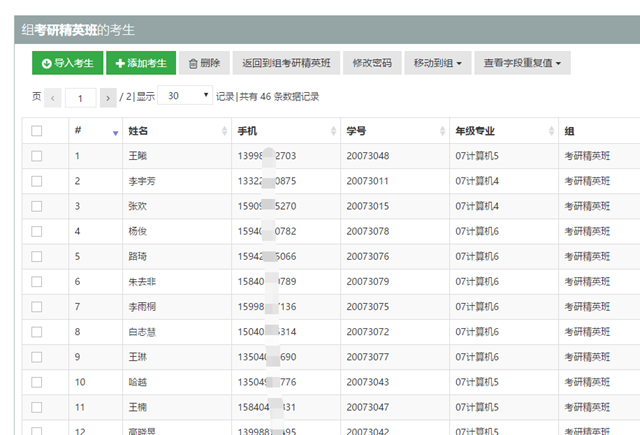The width and height of the screenshot is (640, 435).
Task: Check the checkbox for row 7 李雨桐
Action: tap(37, 306)
